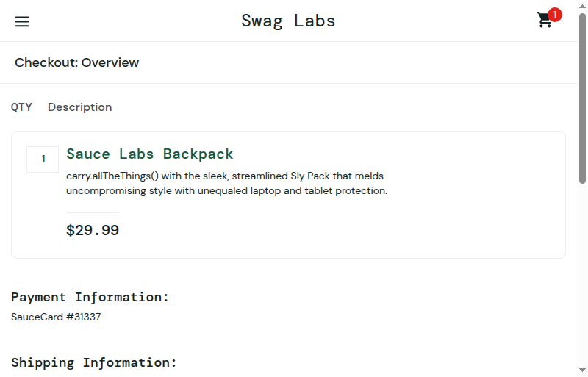
Task: Open the Sauce Labs Backpack product link
Action: click(150, 154)
